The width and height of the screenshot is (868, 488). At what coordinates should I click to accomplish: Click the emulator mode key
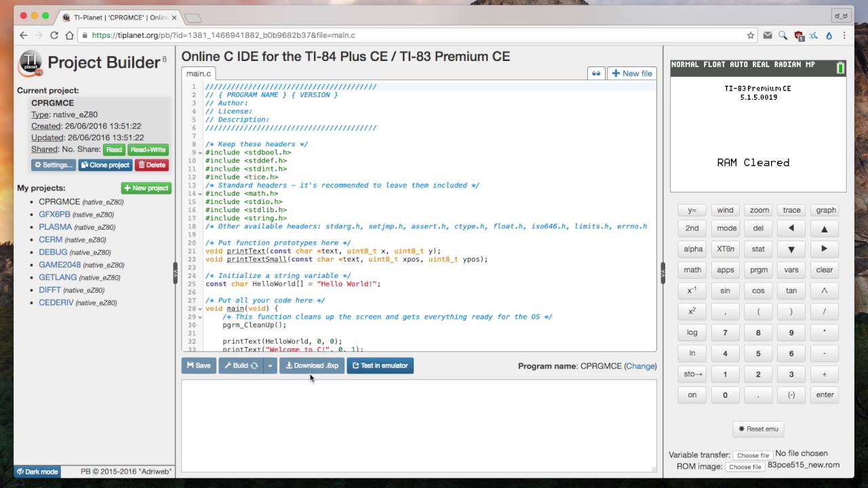click(726, 228)
